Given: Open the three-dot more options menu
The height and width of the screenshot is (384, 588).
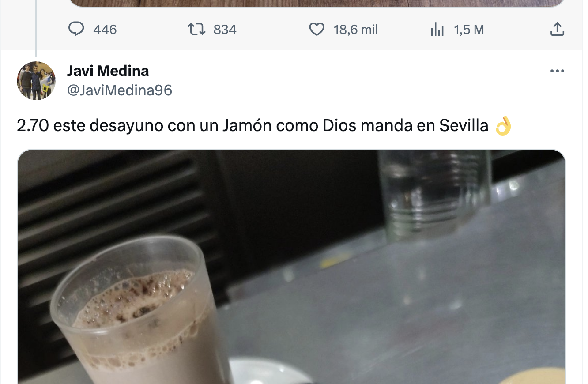Looking at the screenshot, I should point(558,71).
